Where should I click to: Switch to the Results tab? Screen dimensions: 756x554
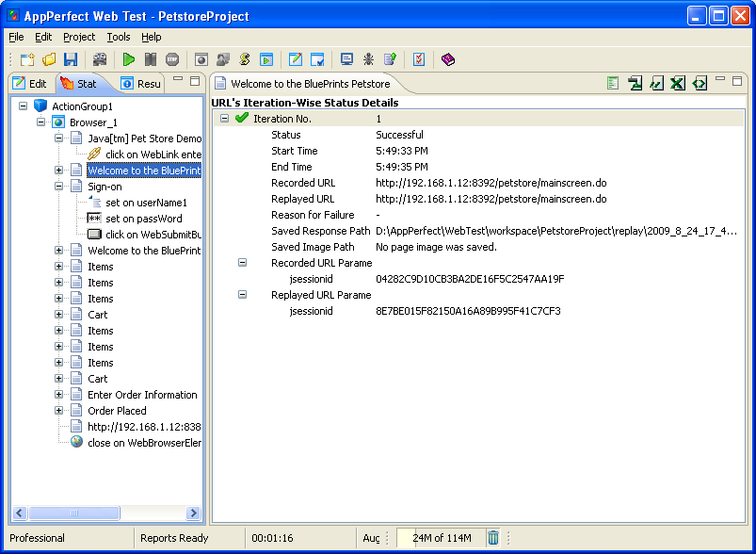tap(140, 84)
